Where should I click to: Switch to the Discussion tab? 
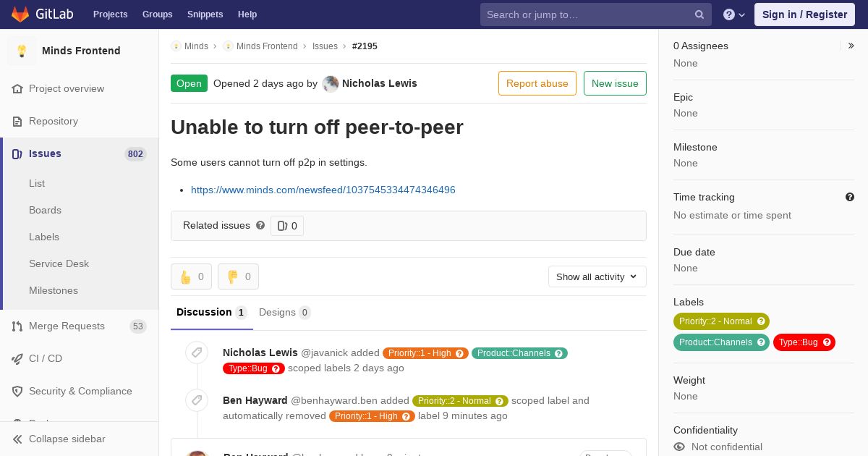(211, 313)
